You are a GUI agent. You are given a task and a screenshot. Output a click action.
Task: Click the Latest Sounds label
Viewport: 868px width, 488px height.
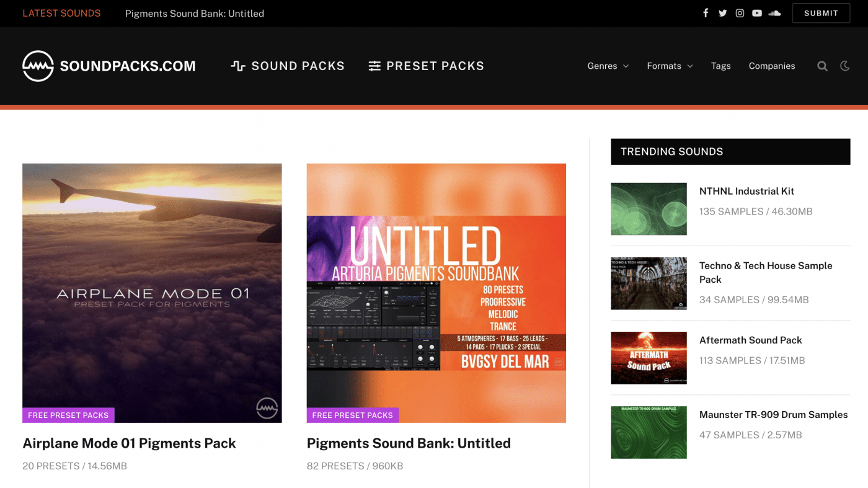pyautogui.click(x=61, y=13)
